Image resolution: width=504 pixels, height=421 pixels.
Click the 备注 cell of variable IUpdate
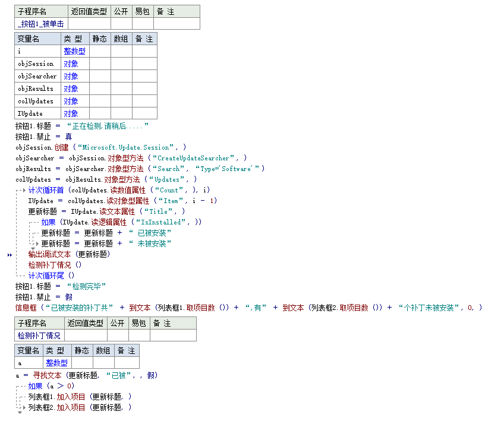click(144, 113)
